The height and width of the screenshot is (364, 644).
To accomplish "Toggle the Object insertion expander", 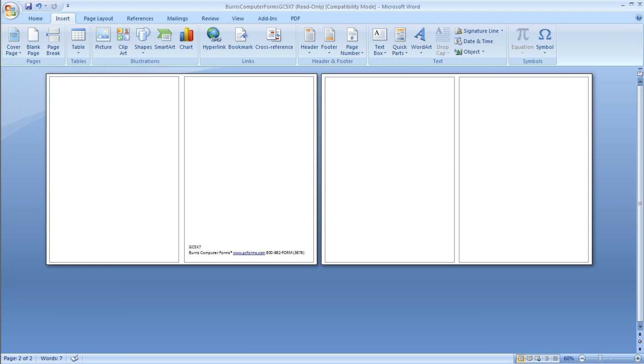I will [x=484, y=52].
